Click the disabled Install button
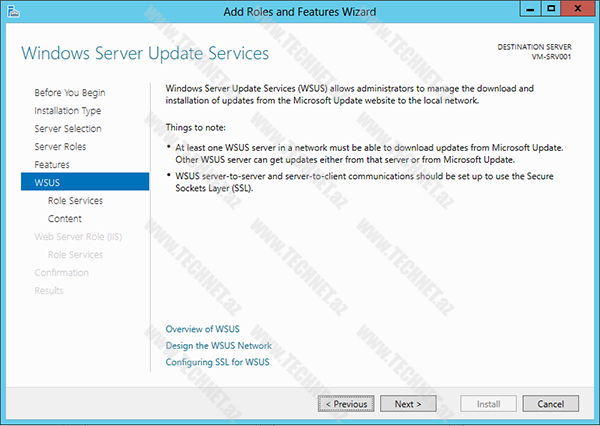 [488, 404]
